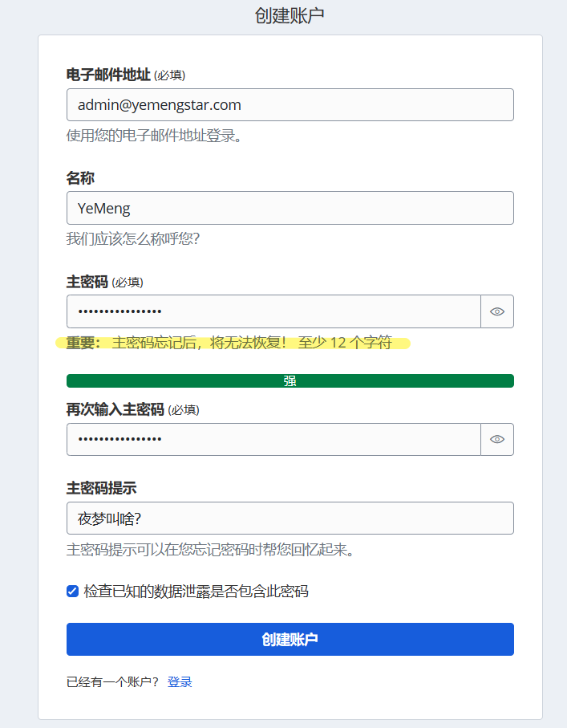
Task: Click the 名称 field label
Action: [x=80, y=177]
